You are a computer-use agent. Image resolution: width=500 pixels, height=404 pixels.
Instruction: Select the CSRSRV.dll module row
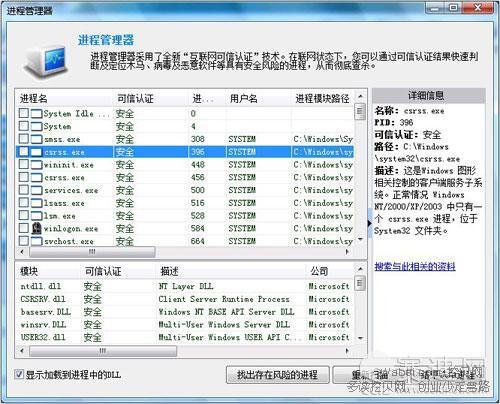(185, 299)
